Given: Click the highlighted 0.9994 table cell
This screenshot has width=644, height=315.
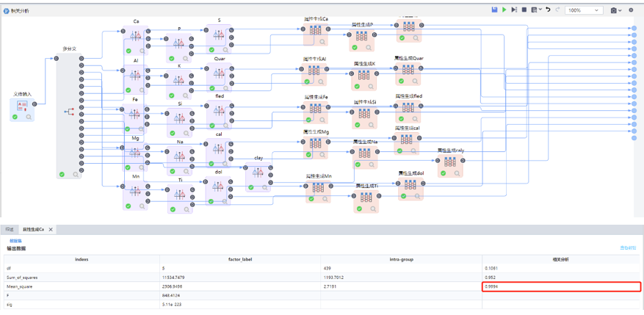Looking at the screenshot, I should pos(561,286).
